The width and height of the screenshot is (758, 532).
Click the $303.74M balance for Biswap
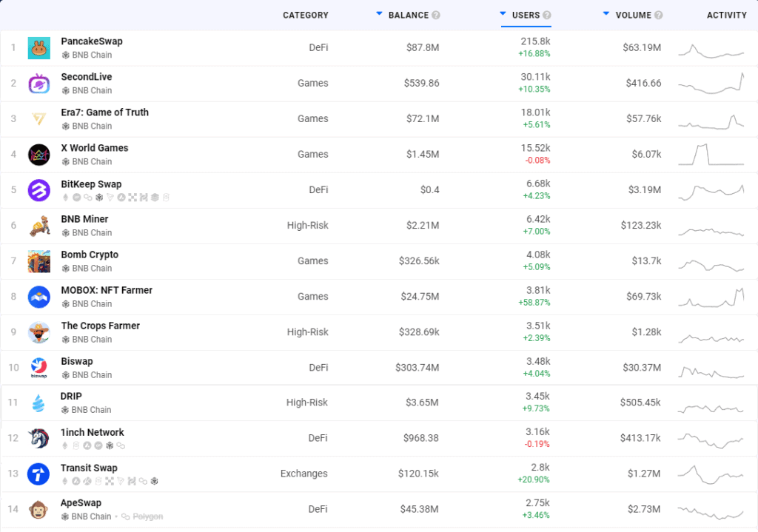coord(417,368)
